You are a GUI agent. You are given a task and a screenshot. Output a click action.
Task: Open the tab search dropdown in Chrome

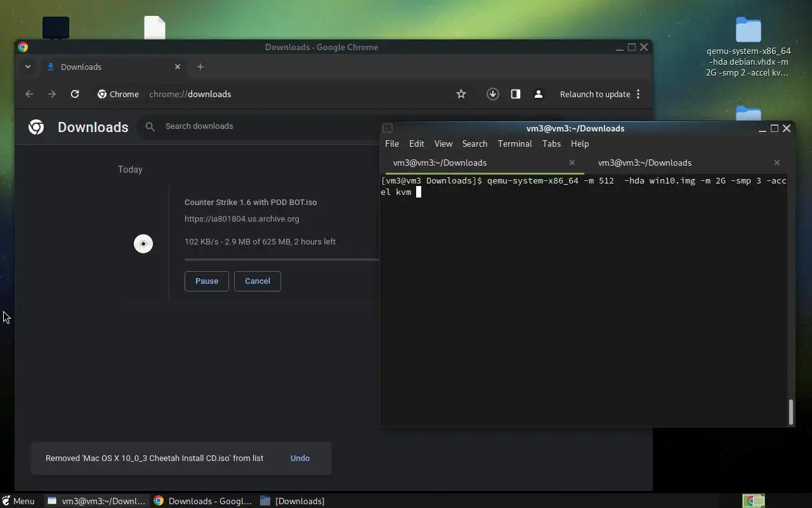(x=28, y=67)
